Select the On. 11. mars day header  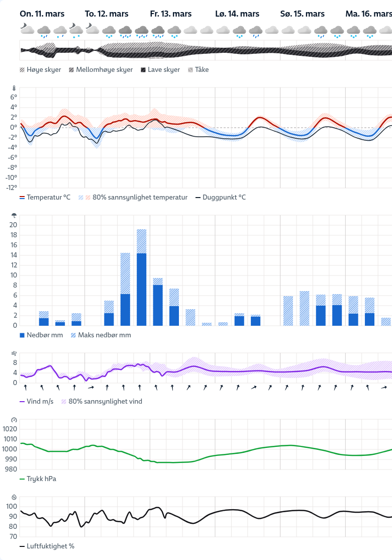[x=42, y=14]
